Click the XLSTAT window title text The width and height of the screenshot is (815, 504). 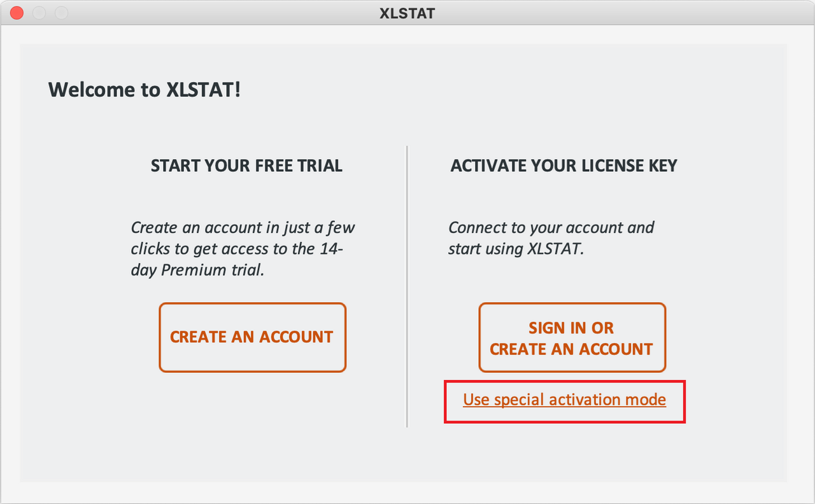click(x=407, y=13)
